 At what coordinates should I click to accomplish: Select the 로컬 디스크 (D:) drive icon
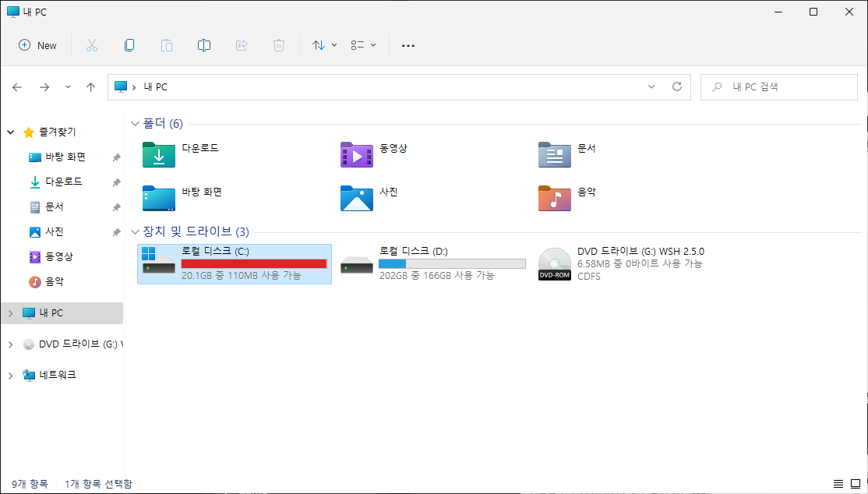(357, 265)
